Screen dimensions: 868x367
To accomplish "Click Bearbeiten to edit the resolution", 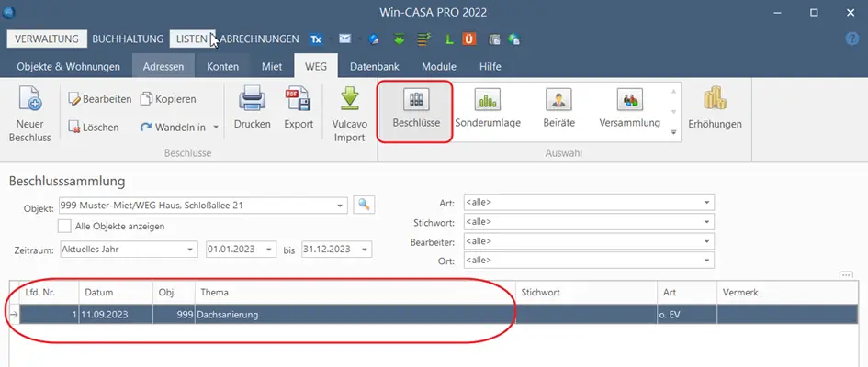I will click(x=99, y=99).
